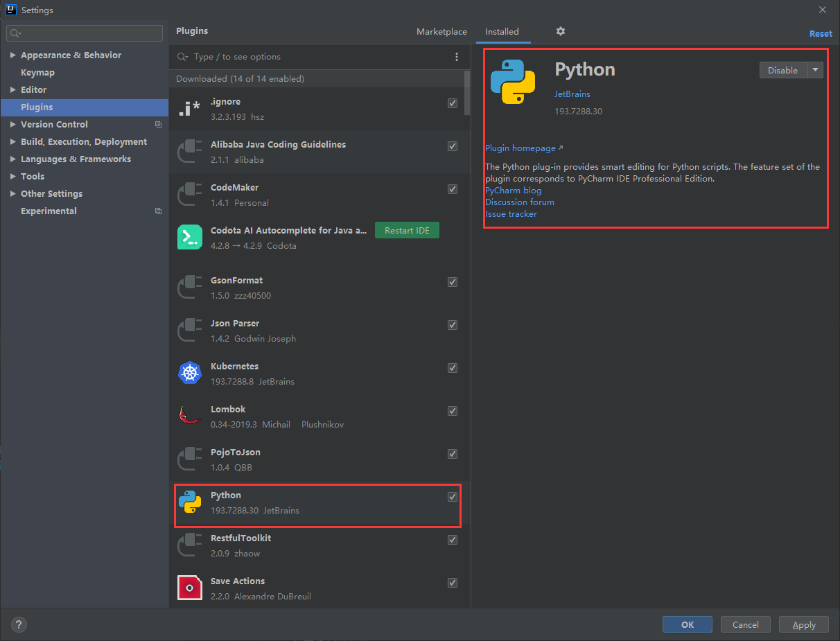Click the Experimental project-level icon
Screen dimensions: 840x641
(x=158, y=211)
